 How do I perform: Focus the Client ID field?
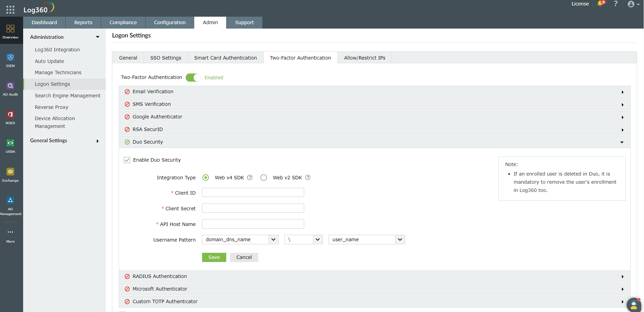[x=253, y=193]
